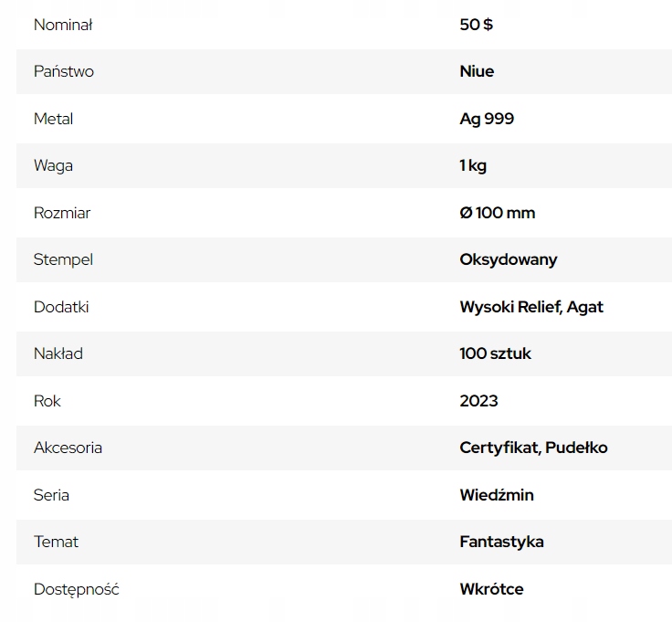Click the Wiedźmin series value
Screen dimensions: 672x622
coord(497,495)
